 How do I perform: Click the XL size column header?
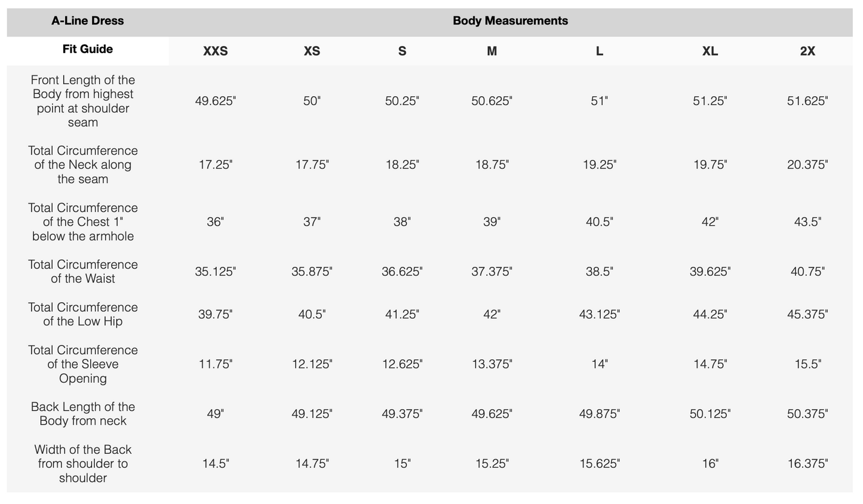pyautogui.click(x=710, y=51)
